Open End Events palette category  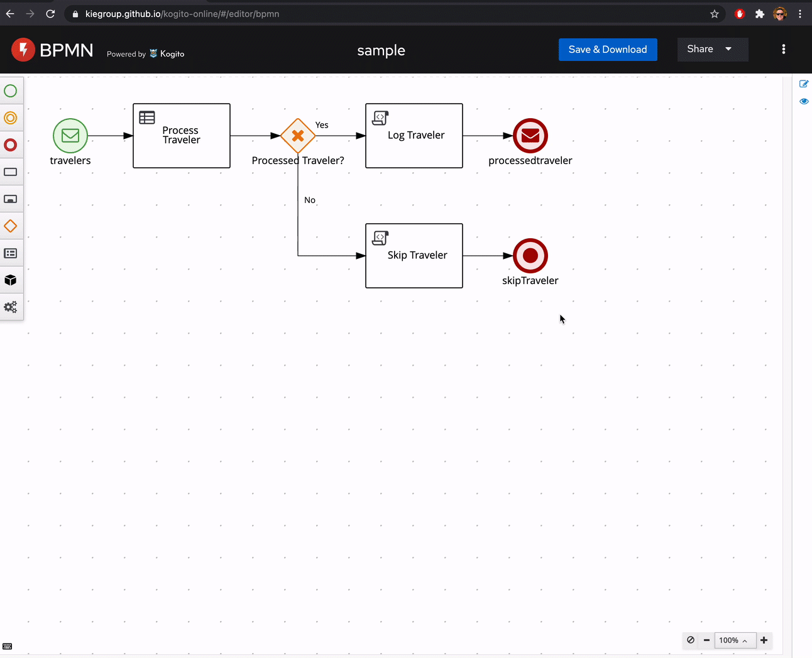click(11, 145)
